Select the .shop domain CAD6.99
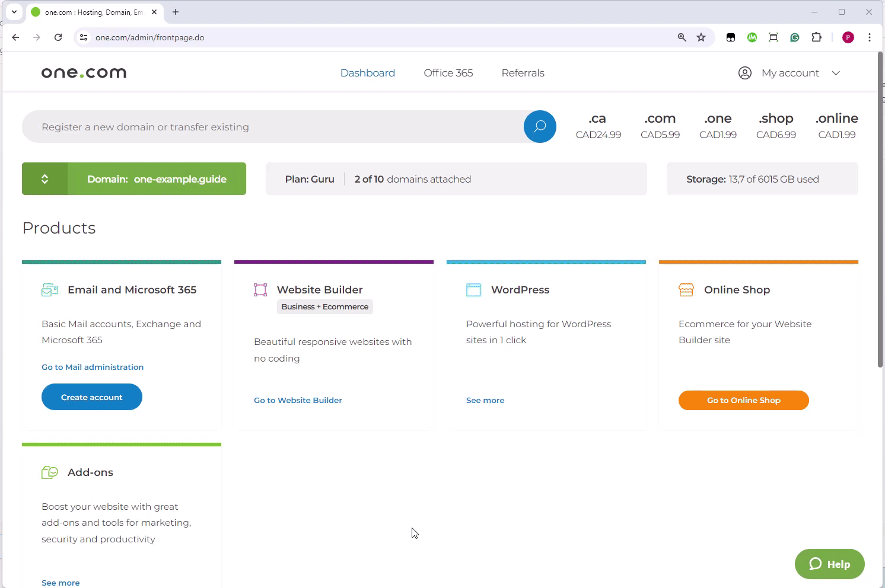This screenshot has height=588, width=885. coord(776,126)
